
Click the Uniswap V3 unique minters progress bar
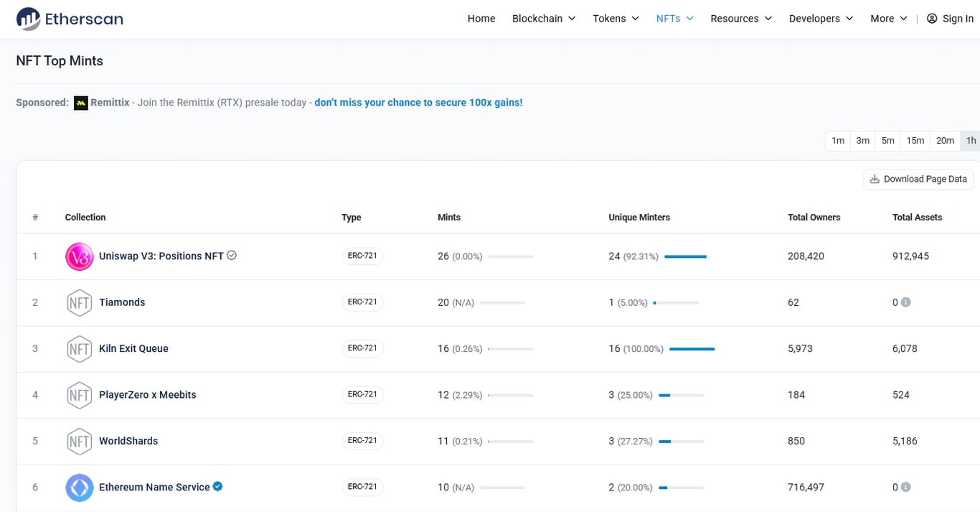(687, 256)
